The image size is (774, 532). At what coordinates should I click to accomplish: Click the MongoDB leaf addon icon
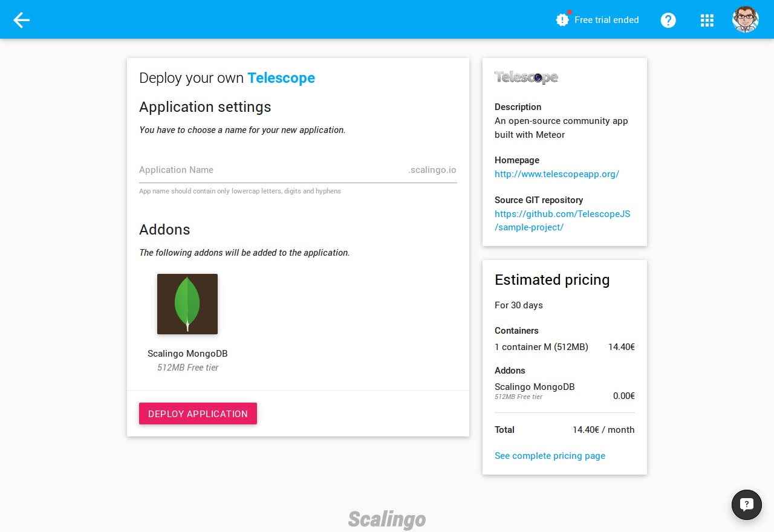click(x=187, y=303)
